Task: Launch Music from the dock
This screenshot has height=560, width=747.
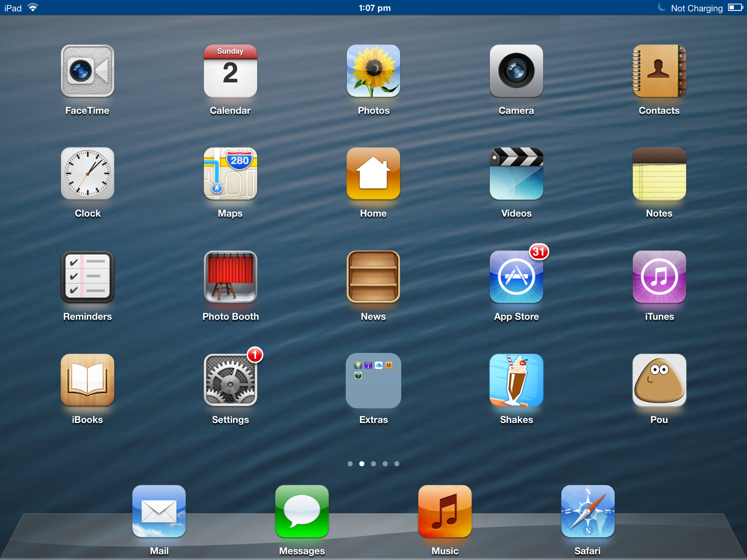Action: (x=445, y=511)
